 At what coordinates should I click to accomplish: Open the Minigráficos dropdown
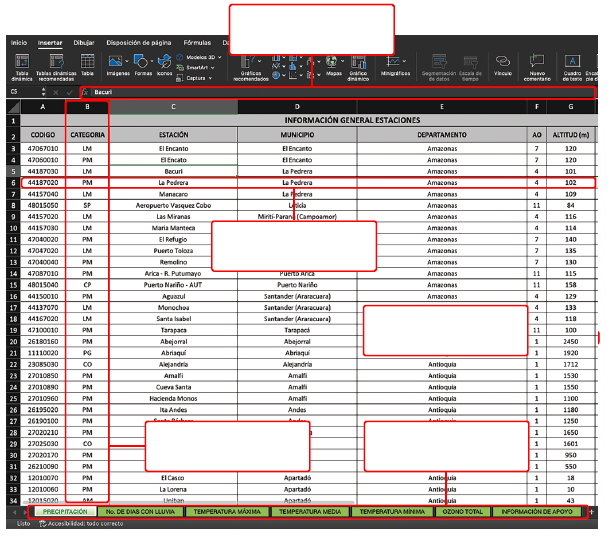[404, 61]
